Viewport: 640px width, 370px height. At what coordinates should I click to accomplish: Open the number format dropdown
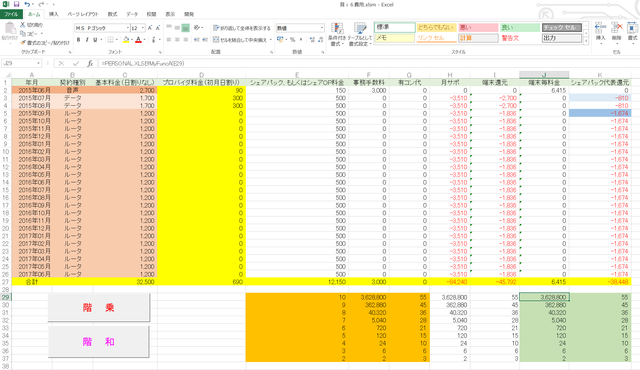(x=322, y=28)
